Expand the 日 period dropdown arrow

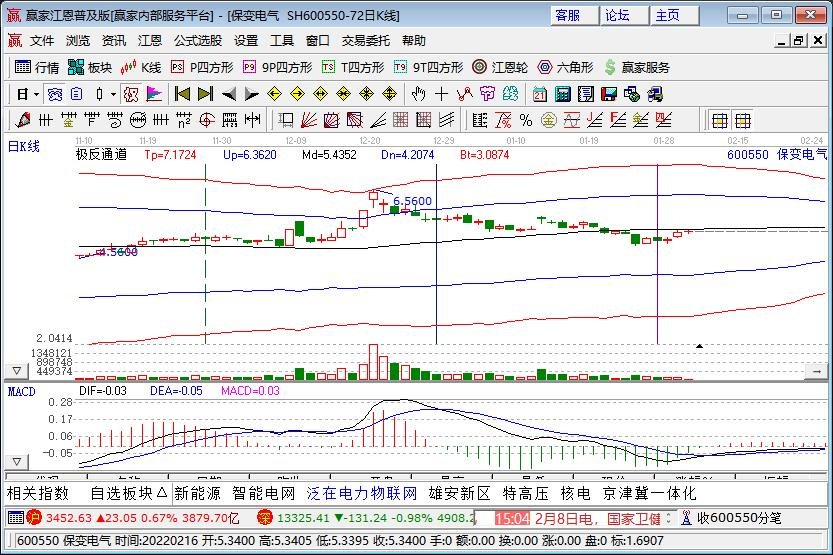36,95
